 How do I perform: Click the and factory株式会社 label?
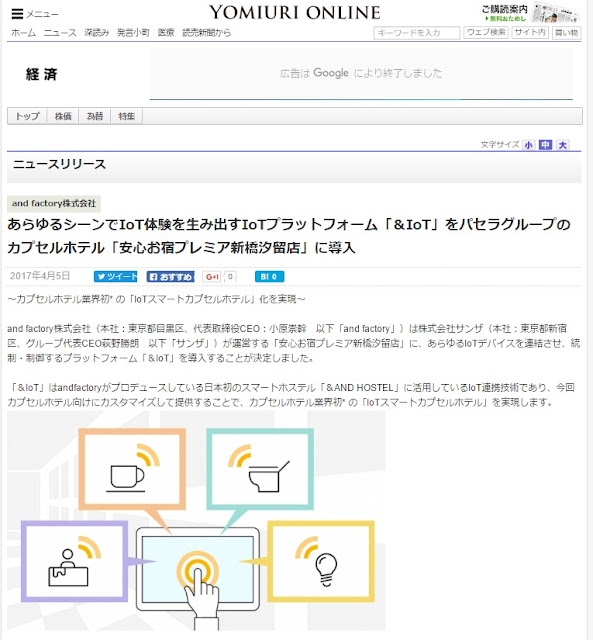(x=54, y=203)
